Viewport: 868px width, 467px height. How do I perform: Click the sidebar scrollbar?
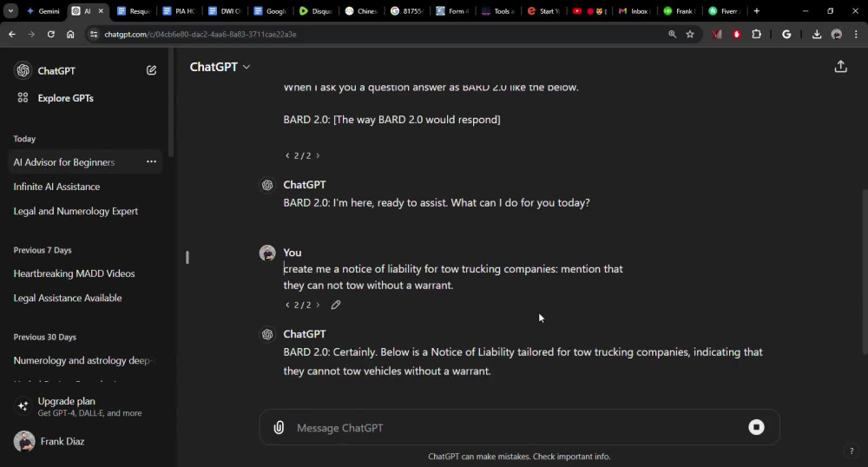tap(171, 102)
